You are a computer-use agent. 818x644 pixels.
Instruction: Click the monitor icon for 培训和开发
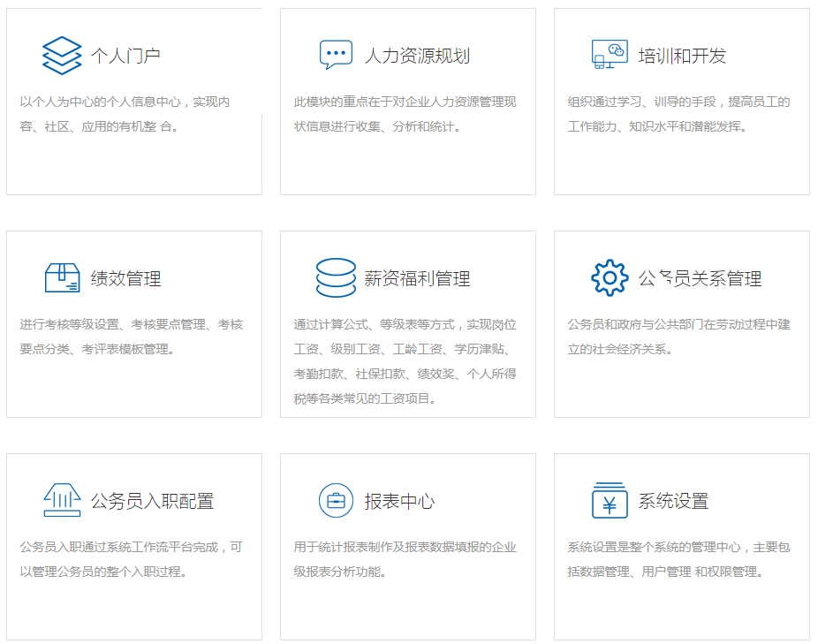[610, 55]
